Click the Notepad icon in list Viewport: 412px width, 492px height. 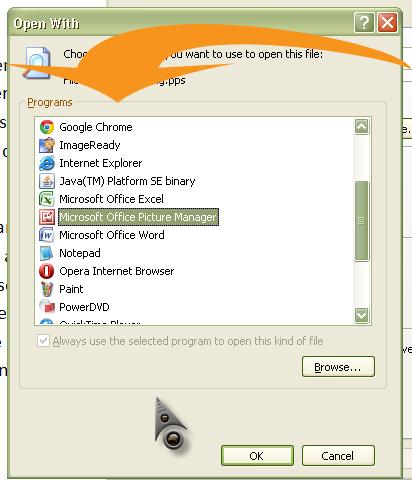point(47,253)
